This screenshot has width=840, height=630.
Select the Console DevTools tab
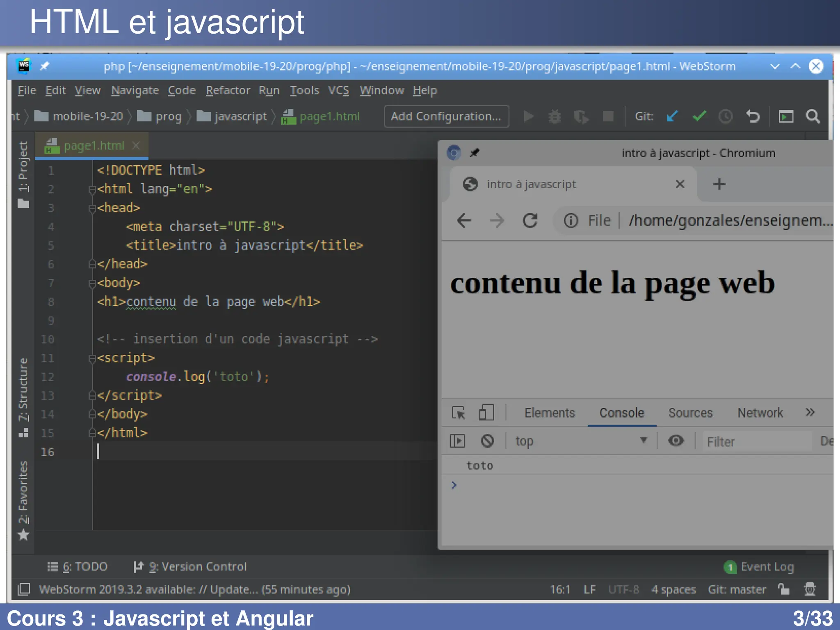(x=622, y=413)
